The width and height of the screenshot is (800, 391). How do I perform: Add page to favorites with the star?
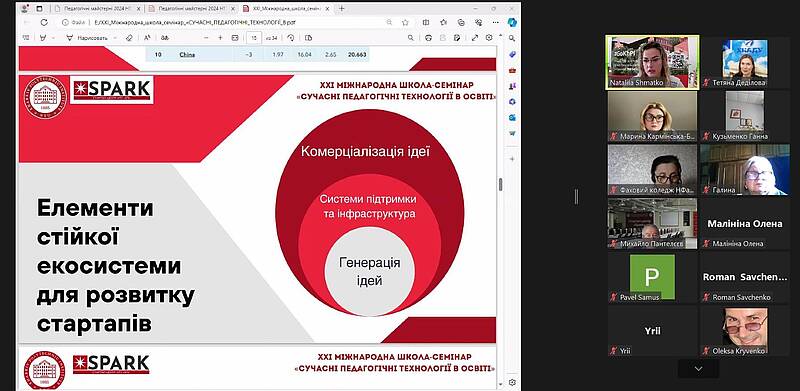click(x=405, y=22)
